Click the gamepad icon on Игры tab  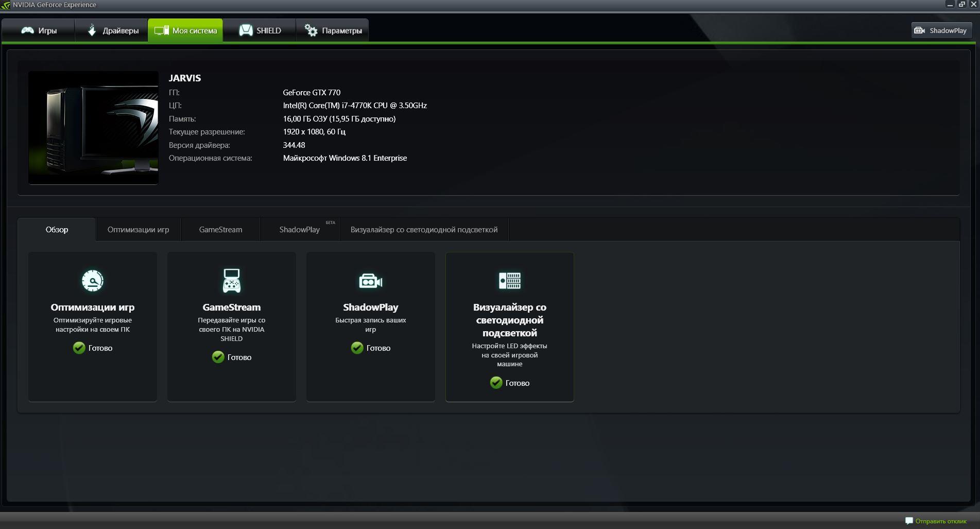click(x=27, y=30)
